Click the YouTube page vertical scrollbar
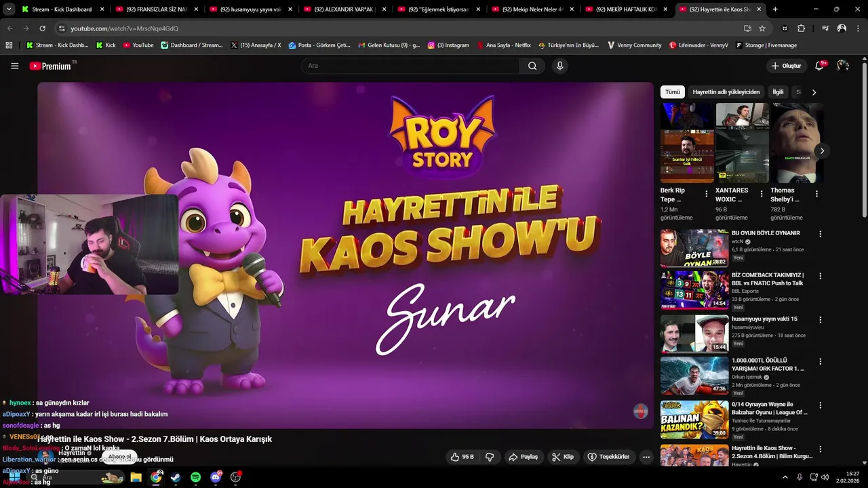The height and width of the screenshot is (488, 868). (865, 139)
